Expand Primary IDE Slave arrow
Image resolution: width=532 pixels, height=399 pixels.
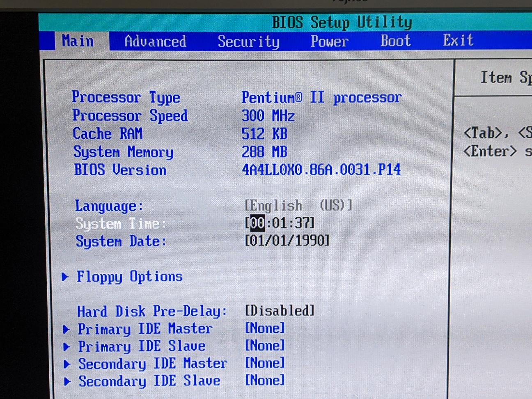tap(66, 347)
